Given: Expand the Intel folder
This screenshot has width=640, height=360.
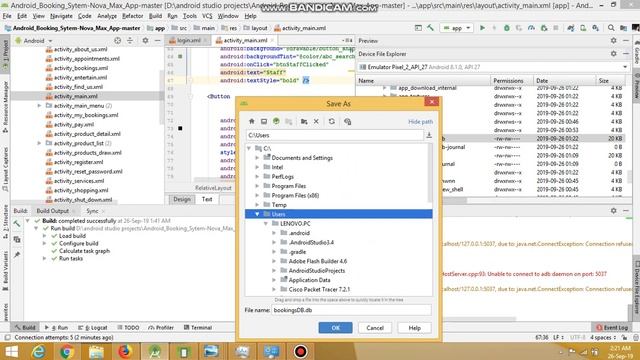Looking at the screenshot, I should pos(257,167).
